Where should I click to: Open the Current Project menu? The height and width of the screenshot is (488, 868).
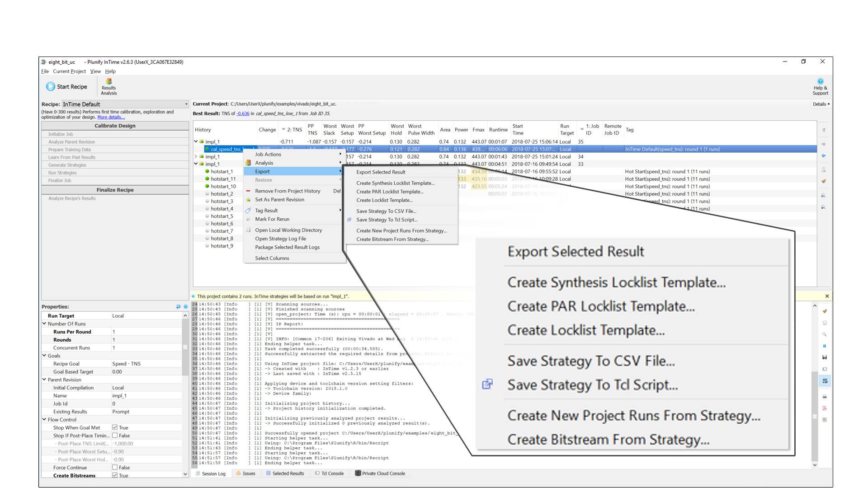tap(69, 71)
